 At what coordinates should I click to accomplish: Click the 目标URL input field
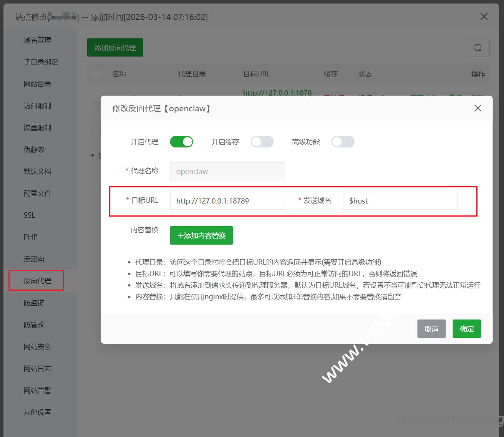[227, 201]
